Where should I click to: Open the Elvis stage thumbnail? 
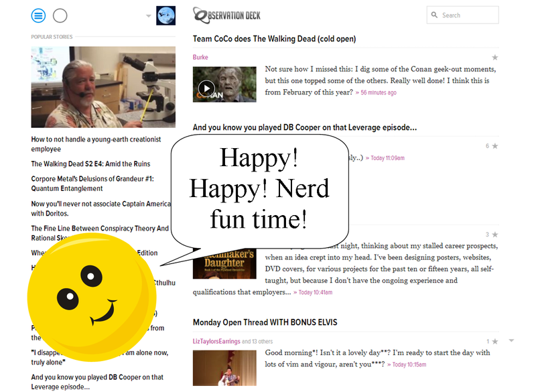tap(224, 368)
